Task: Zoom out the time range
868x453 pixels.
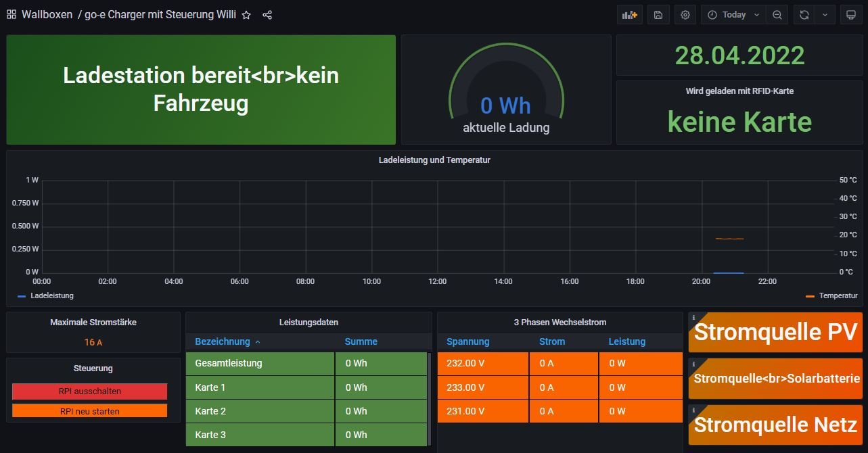Action: pyautogui.click(x=777, y=15)
